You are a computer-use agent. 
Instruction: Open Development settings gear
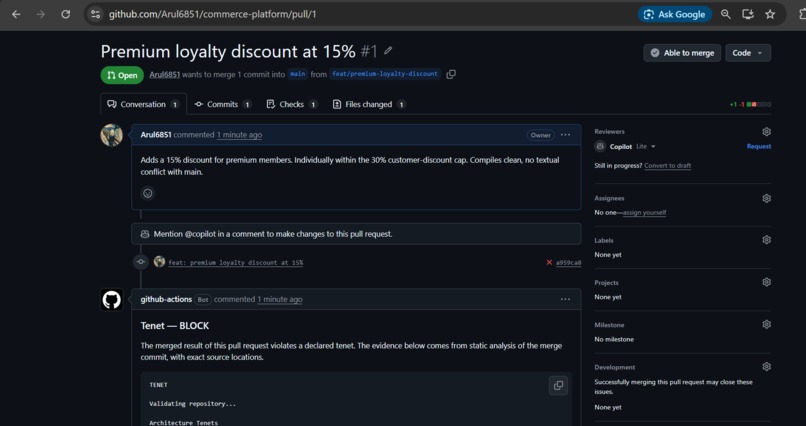(766, 367)
